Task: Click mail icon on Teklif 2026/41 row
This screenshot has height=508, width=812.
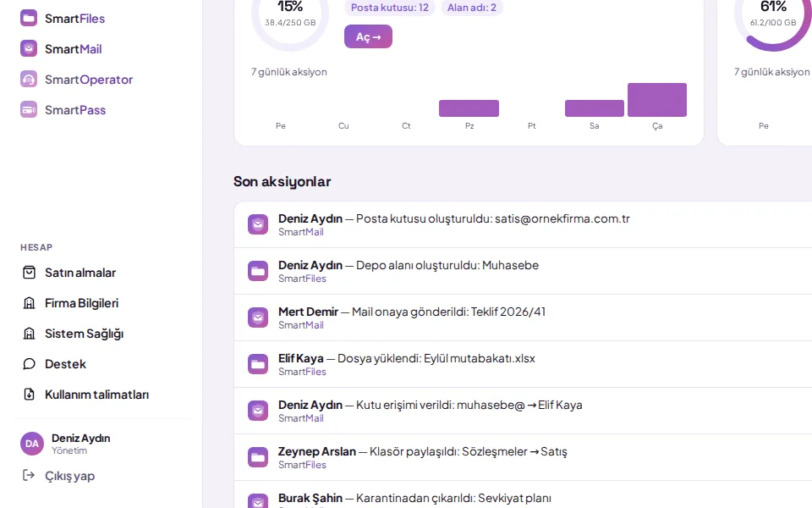Action: (x=258, y=317)
